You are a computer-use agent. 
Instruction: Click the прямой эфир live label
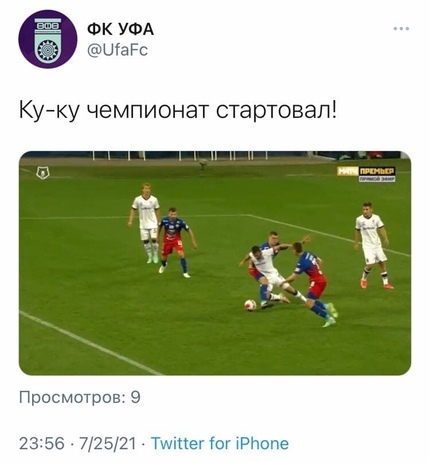pyautogui.click(x=377, y=179)
